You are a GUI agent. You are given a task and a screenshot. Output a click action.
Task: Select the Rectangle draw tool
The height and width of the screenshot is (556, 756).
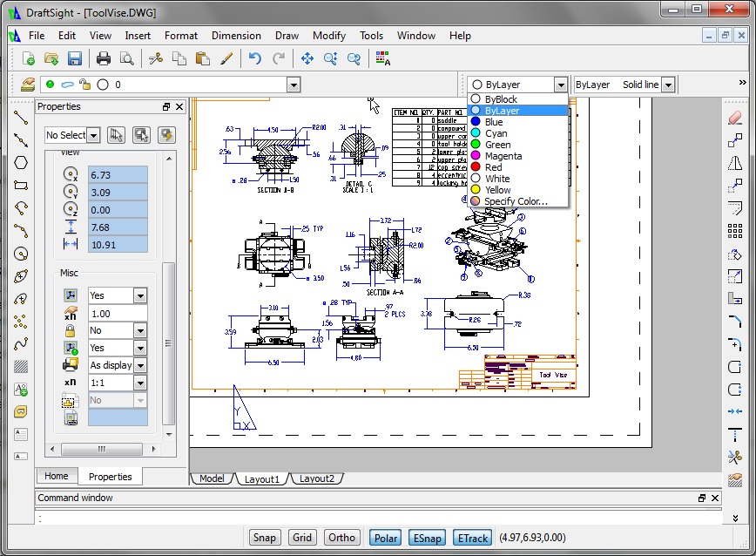[x=21, y=185]
